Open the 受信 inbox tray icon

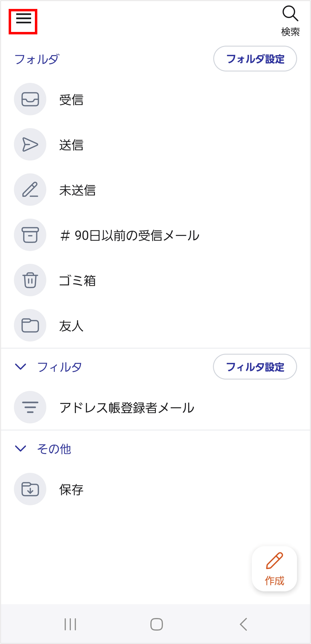(30, 99)
